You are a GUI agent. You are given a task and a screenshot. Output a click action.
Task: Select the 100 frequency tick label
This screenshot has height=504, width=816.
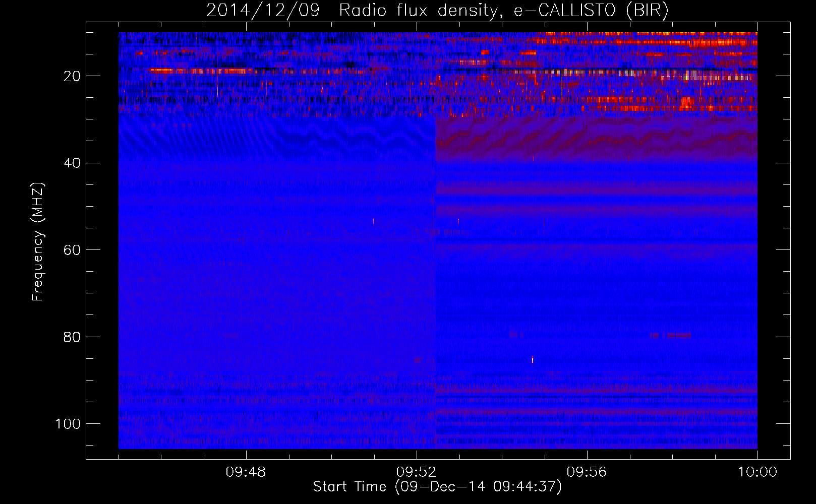(x=68, y=424)
